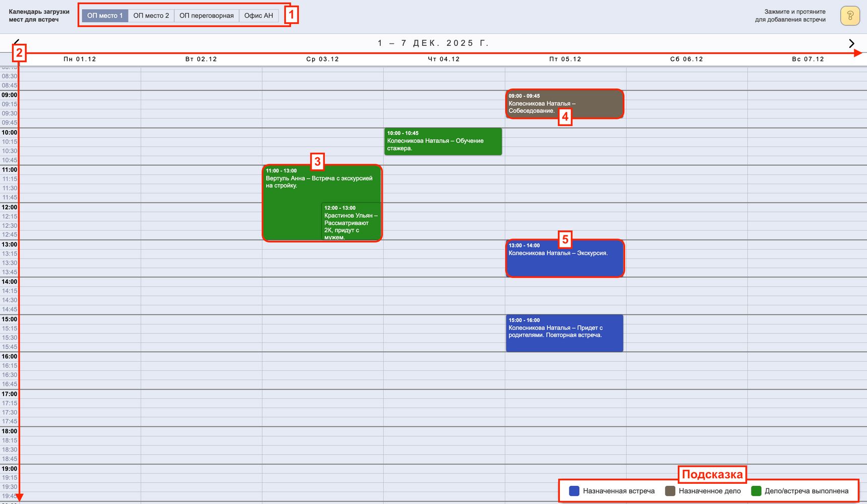Click the 17:00 time label
Screen dimensions: 867x504
coord(10,394)
